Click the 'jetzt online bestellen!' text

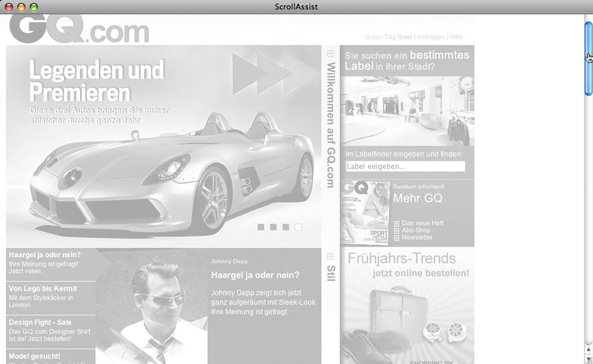421,273
